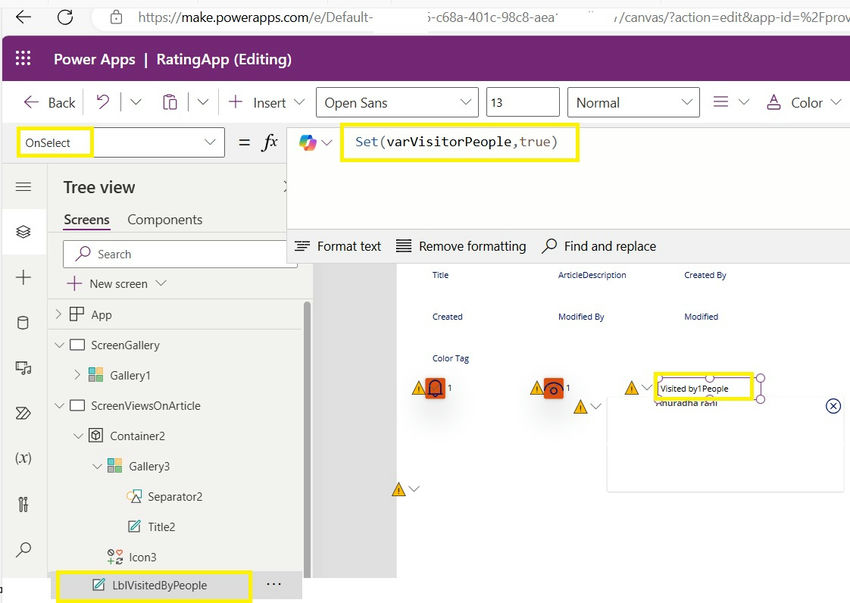Viewport: 850px width, 603px height.
Task: Click New screen
Action: 116,284
